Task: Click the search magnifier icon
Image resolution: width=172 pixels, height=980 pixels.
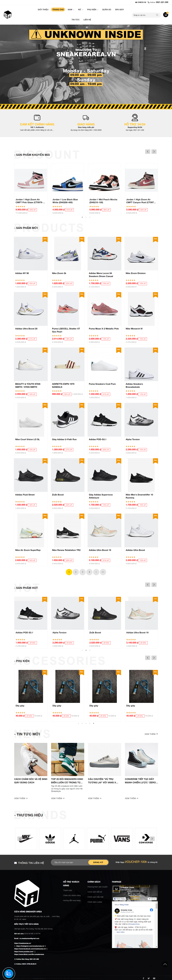Action: click(x=157, y=15)
